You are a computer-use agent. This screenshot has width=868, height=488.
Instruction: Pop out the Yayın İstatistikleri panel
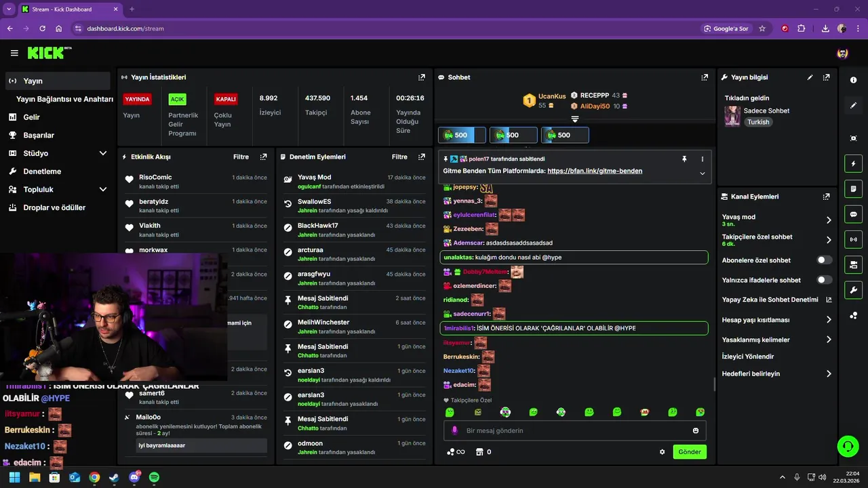tap(422, 77)
